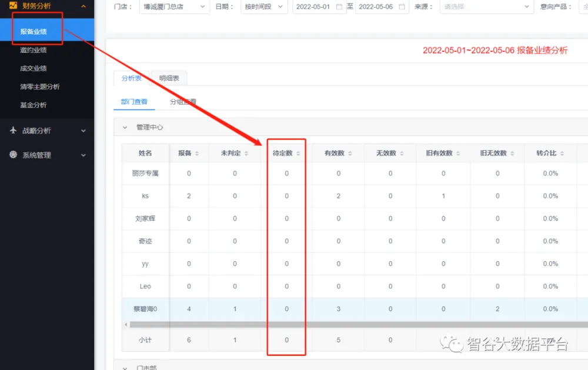This screenshot has width=588, height=370.
Task: Open calendar icon in start date field
Action: click(339, 7)
